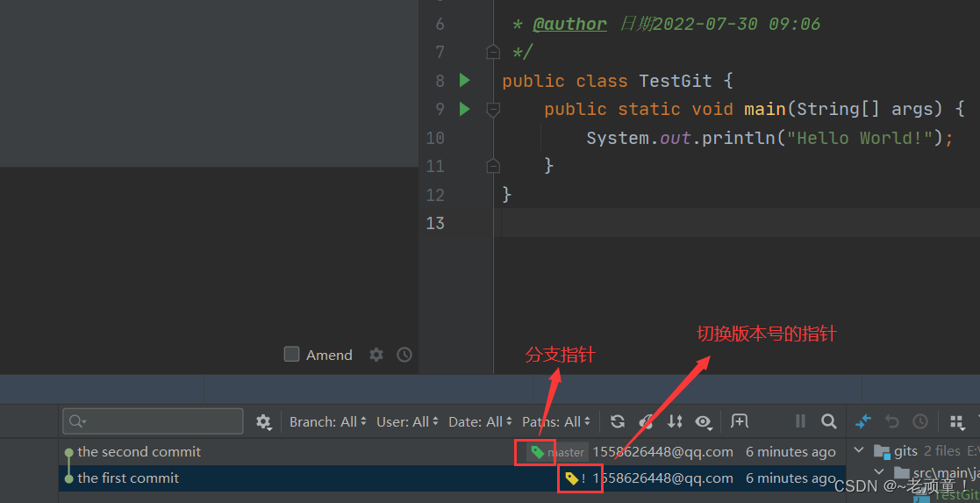Toggle the fold marker at line 11
This screenshot has height=503, width=980.
pos(493,165)
